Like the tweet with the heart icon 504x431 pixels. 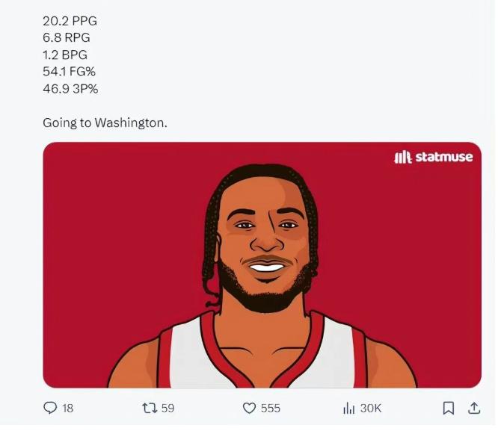250,408
